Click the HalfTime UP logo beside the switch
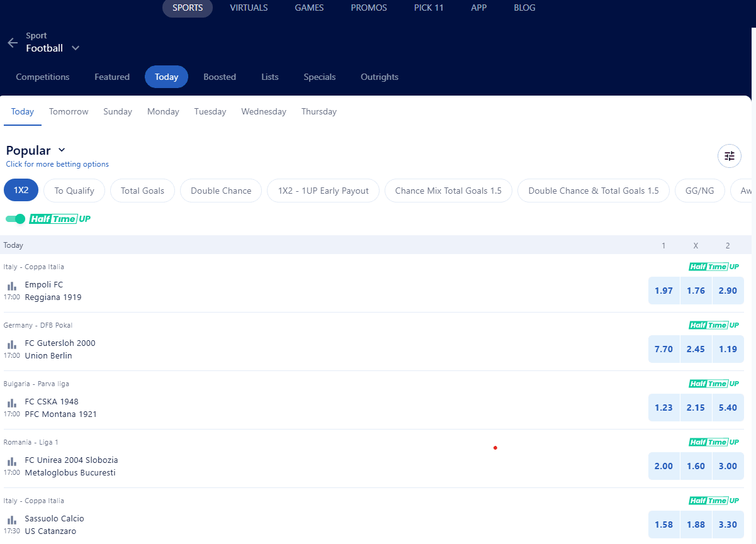 (60, 219)
